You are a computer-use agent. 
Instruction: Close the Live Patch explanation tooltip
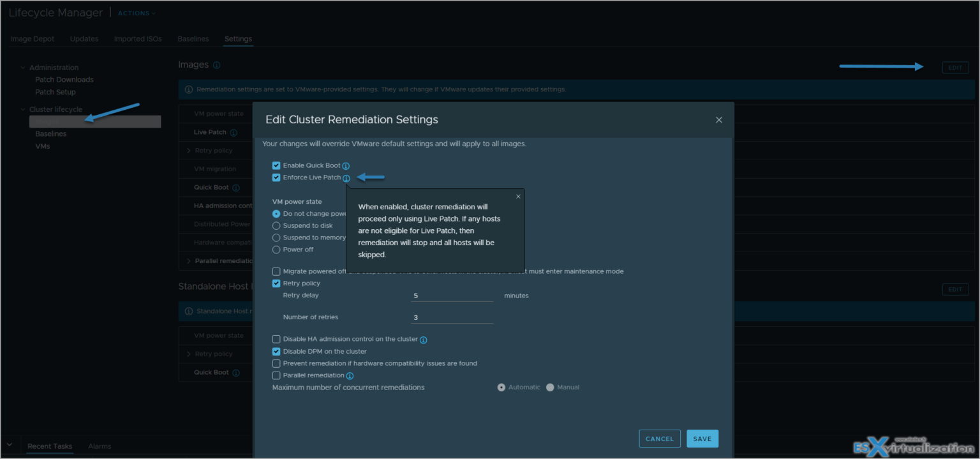517,196
